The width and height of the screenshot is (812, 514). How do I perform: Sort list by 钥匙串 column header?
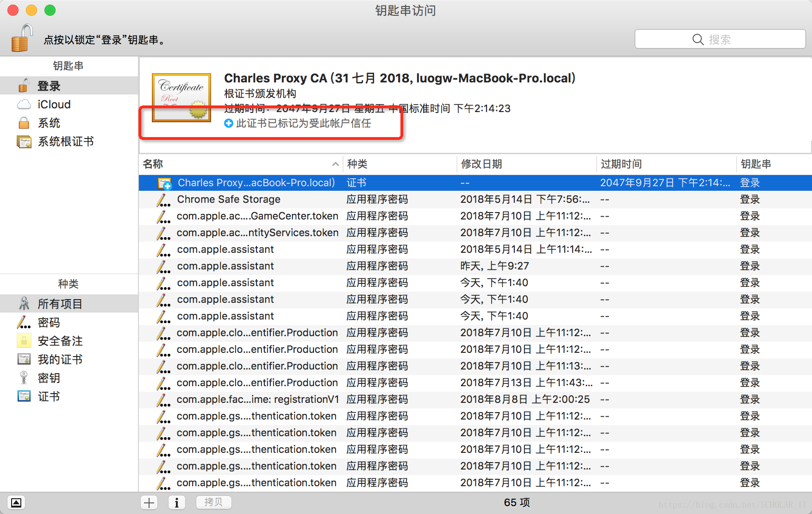pos(774,164)
